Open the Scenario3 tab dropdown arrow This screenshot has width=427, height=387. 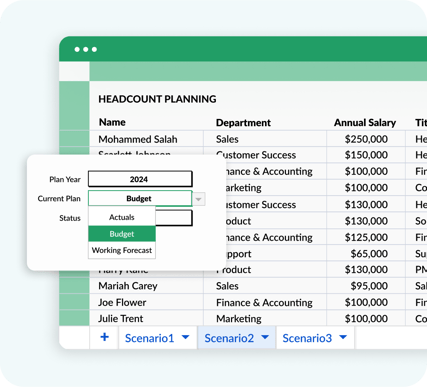click(x=343, y=337)
